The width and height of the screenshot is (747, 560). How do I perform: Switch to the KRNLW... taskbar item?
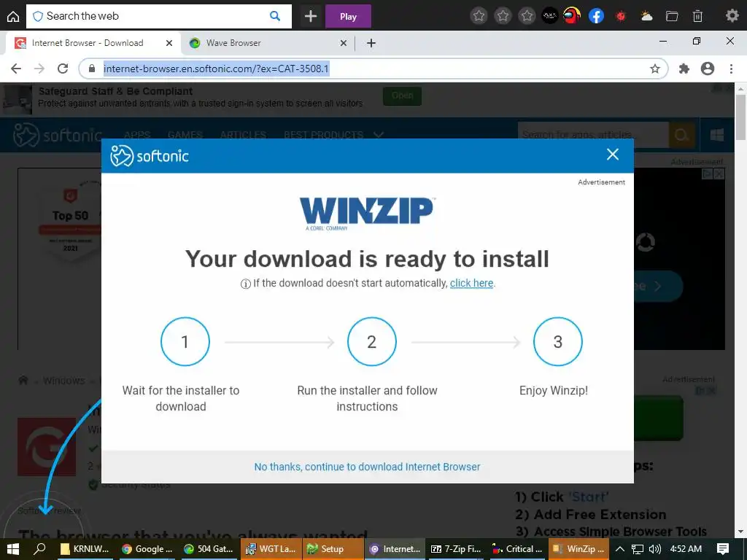click(85, 549)
